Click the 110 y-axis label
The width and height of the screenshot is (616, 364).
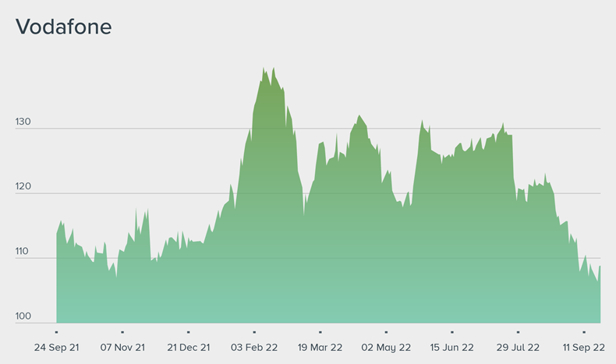coord(23,252)
